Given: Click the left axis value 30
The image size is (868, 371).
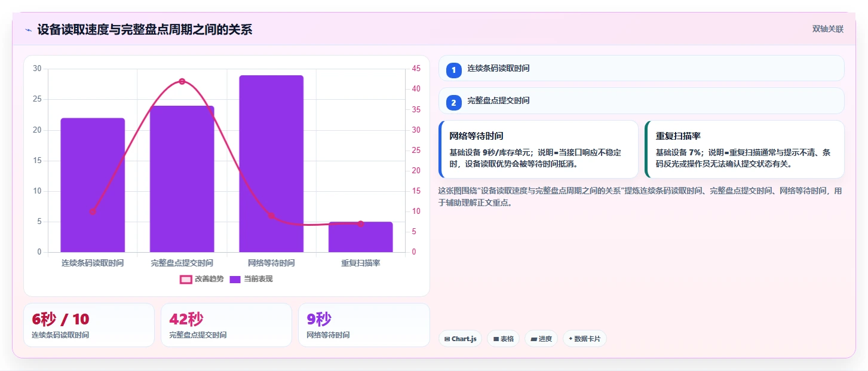Looking at the screenshot, I should tap(37, 69).
